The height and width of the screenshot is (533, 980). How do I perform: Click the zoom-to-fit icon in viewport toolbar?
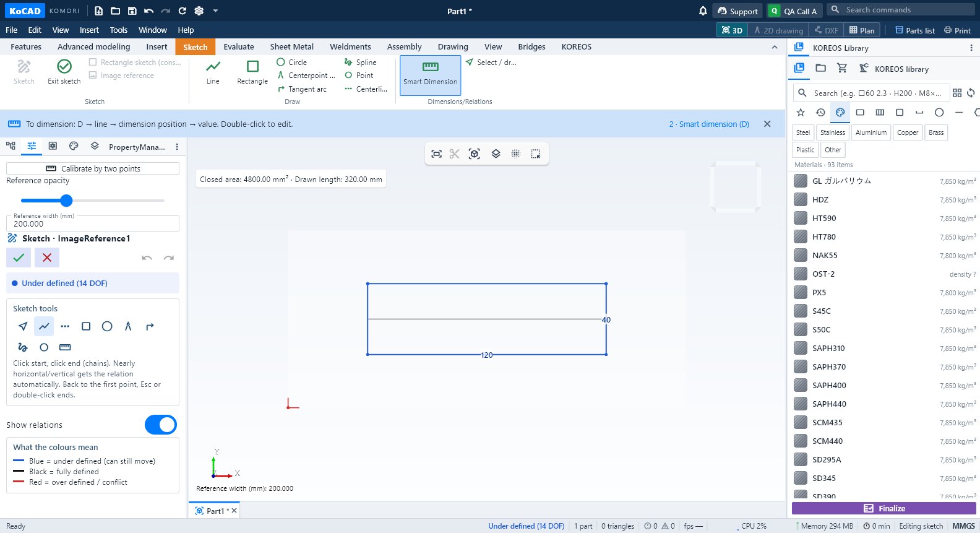click(436, 154)
